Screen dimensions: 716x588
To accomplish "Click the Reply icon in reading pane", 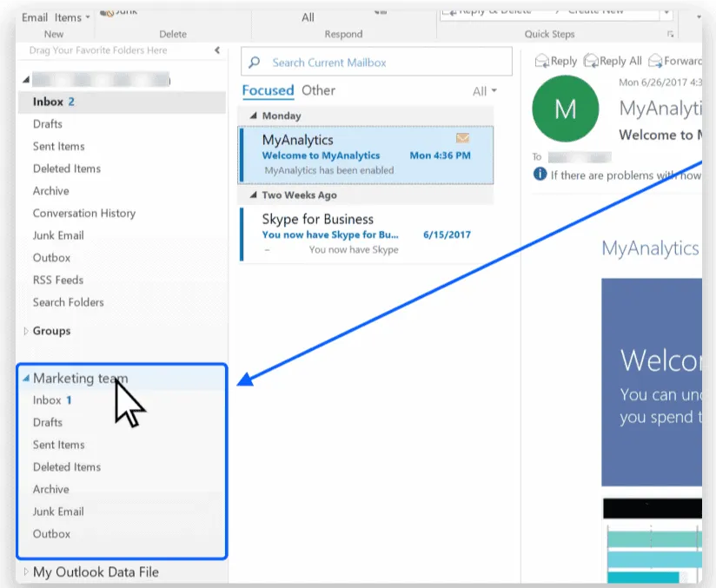I will tap(543, 62).
